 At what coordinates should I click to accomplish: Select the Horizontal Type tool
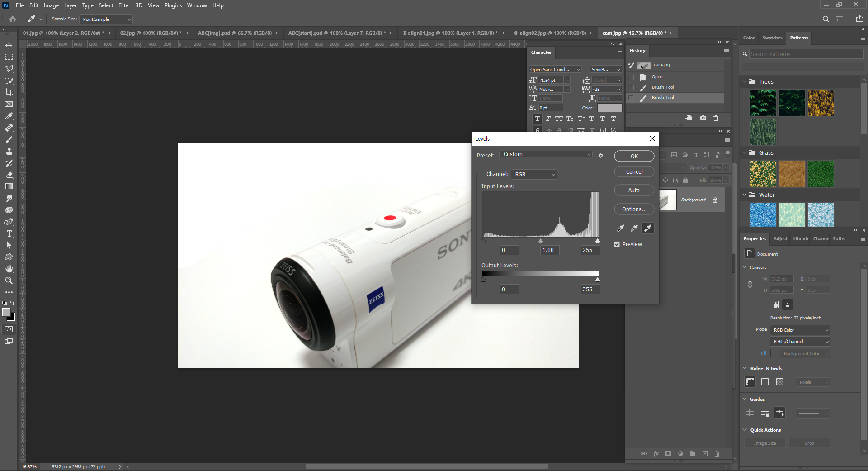tap(9, 233)
